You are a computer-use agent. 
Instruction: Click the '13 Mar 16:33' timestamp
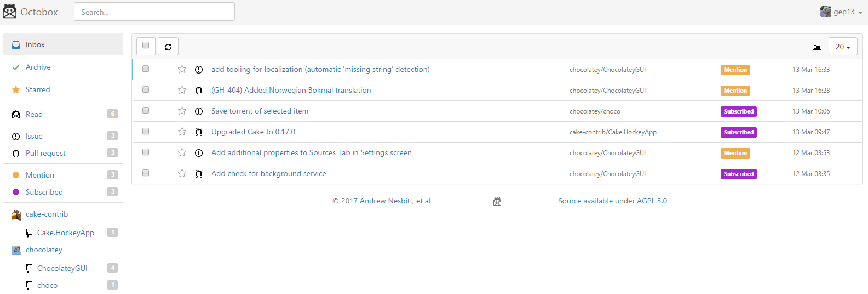[x=811, y=70]
